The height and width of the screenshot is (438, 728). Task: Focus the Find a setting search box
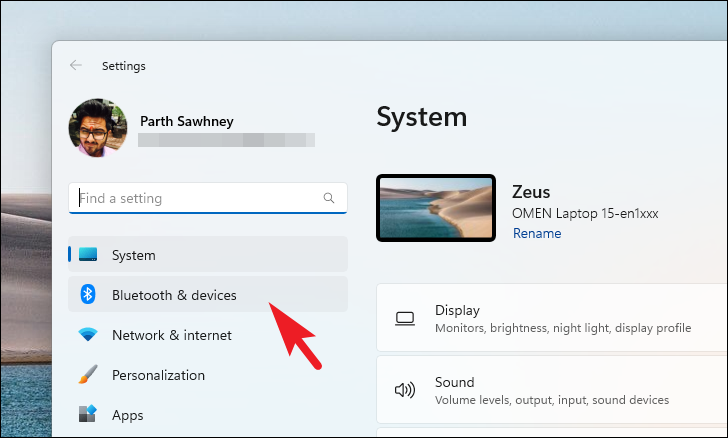(x=208, y=198)
